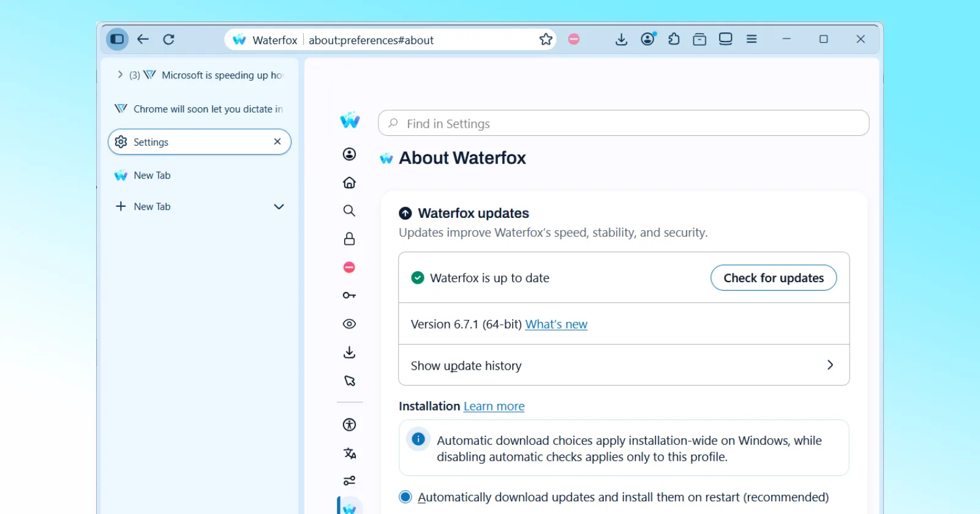Bookmark this page with the star
The height and width of the screenshot is (514, 980).
pyautogui.click(x=546, y=40)
